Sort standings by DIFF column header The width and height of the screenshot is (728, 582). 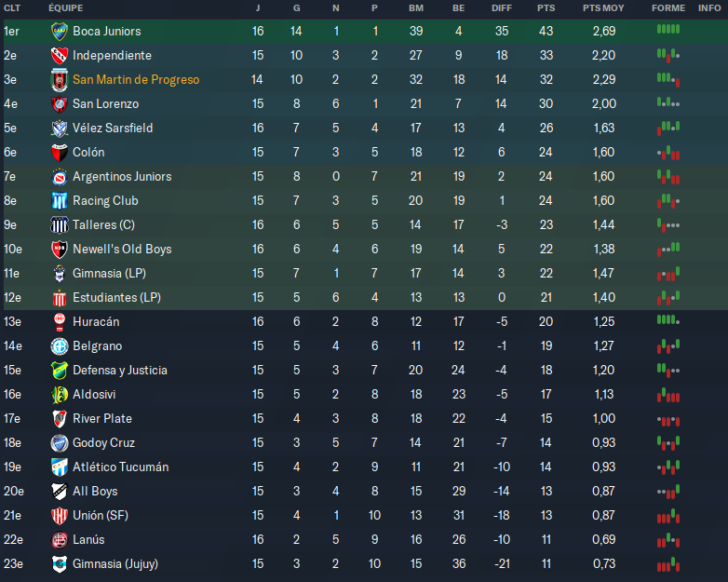[502, 7]
